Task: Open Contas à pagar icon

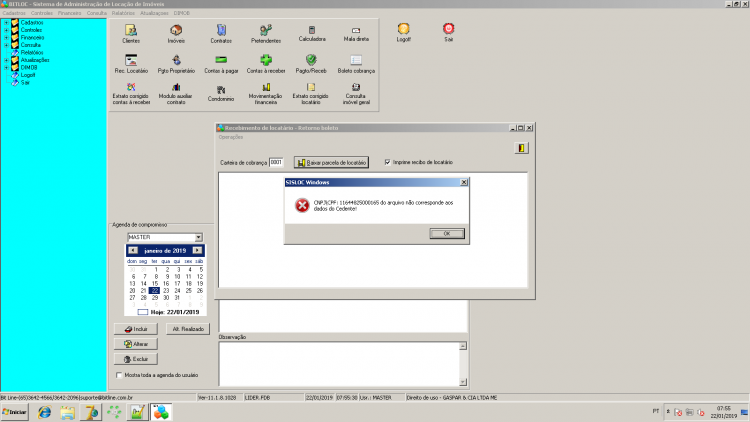Action: (x=221, y=64)
